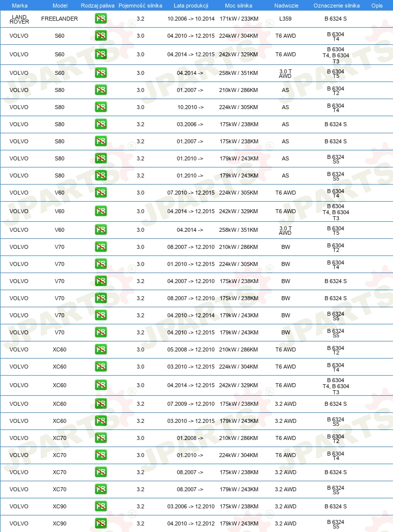Screen dimensions: 393x532
Task: Click the PB fuel icon in Land Rover Freelander row
Action: pyautogui.click(x=101, y=18)
